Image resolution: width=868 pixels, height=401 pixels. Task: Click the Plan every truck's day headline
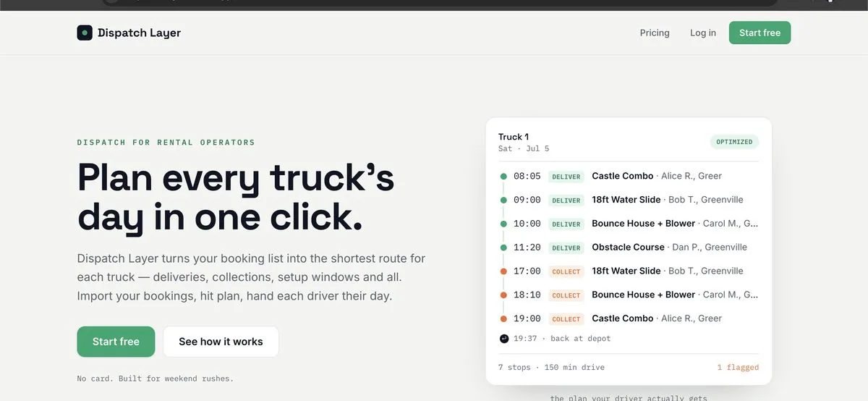[236, 197]
